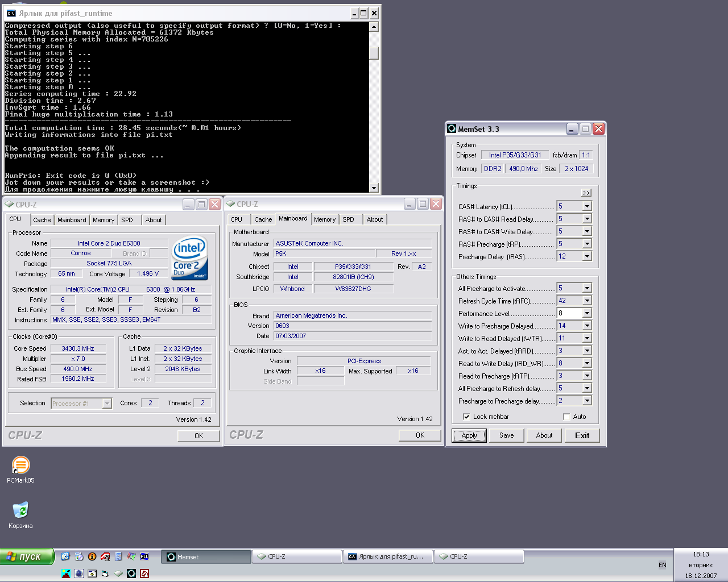728x582 pixels.
Task: Launch the blue 'e' quick launch icon
Action: coord(65,556)
